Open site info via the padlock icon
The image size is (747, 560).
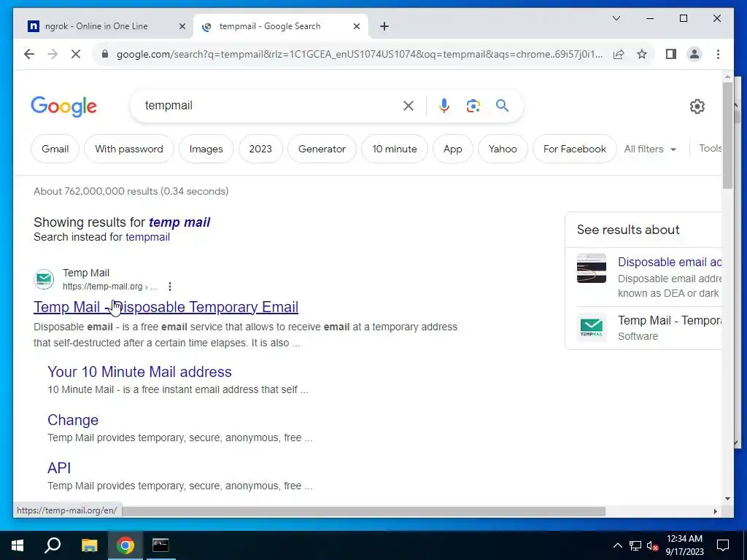coord(105,54)
